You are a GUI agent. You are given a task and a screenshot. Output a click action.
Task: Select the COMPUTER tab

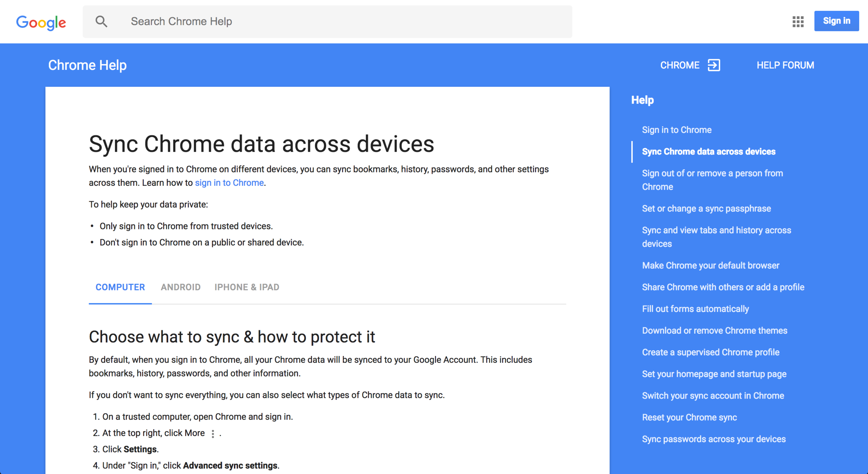coord(120,287)
